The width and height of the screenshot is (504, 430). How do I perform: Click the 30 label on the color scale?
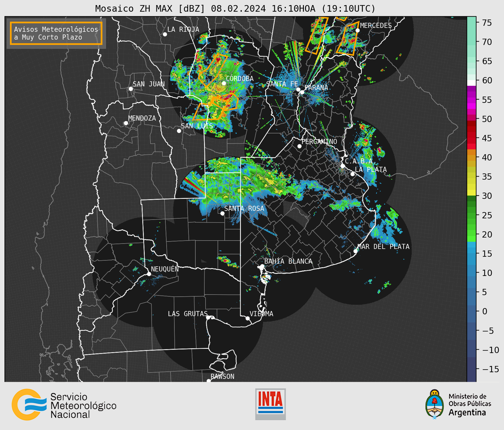[487, 196]
